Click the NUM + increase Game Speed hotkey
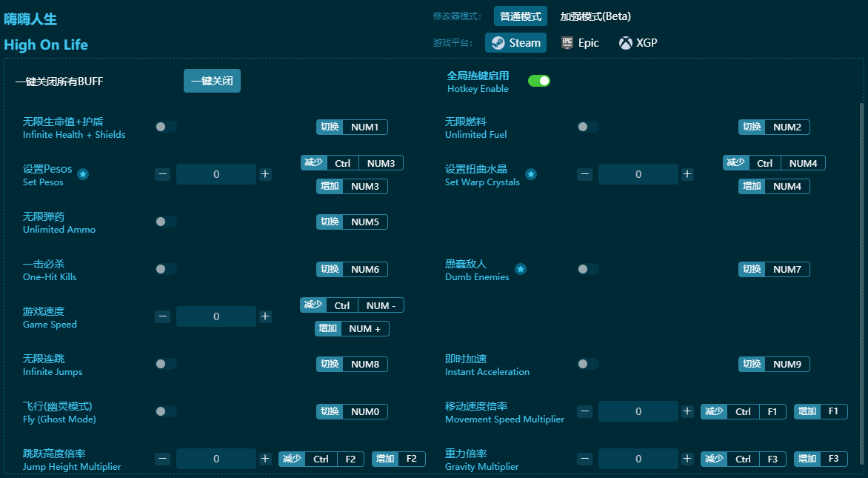The height and width of the screenshot is (478, 868). 352,329
